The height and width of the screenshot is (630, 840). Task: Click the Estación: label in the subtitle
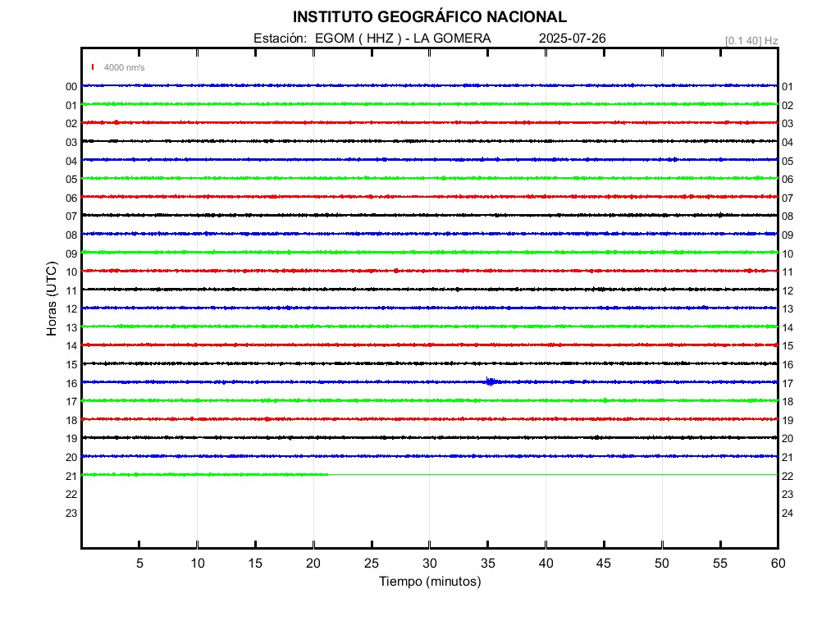tap(280, 39)
